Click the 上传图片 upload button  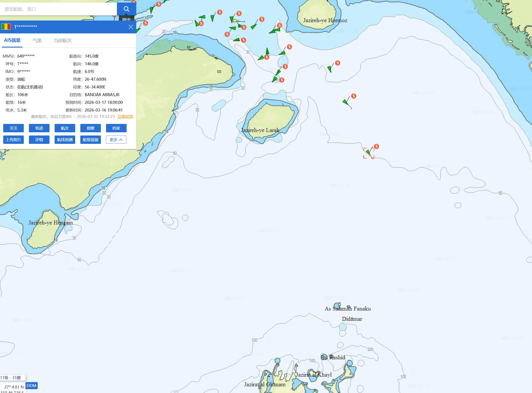tap(13, 140)
